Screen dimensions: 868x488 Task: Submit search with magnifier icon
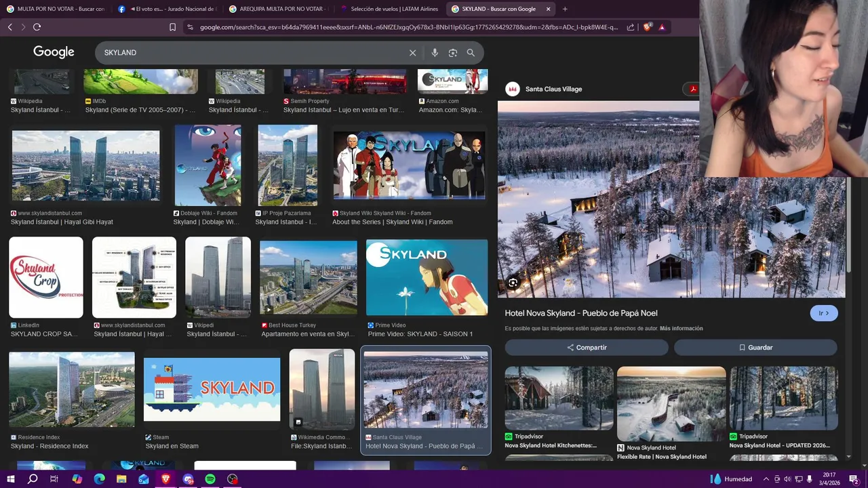(471, 53)
